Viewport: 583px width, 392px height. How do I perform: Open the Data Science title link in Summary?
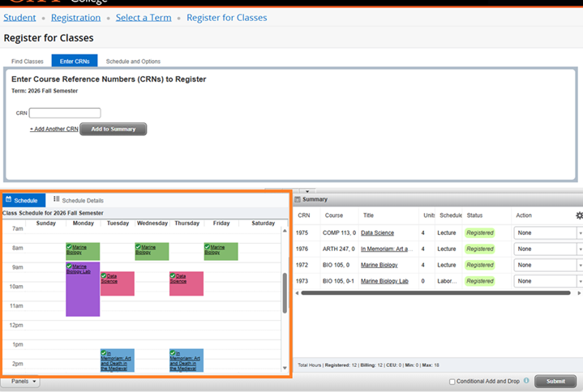pos(377,232)
